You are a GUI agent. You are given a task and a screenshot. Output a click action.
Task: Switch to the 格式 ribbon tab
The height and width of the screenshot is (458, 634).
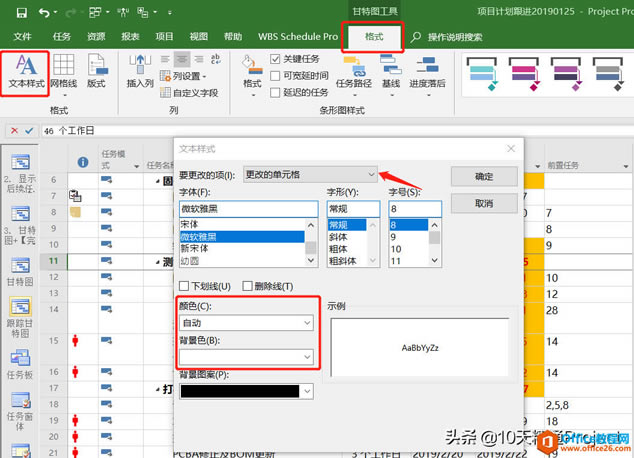(x=373, y=36)
